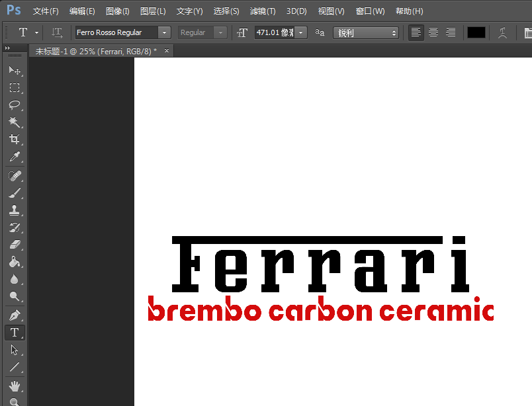
Task: Open the anti-aliasing method dropdown
Action: [x=365, y=33]
